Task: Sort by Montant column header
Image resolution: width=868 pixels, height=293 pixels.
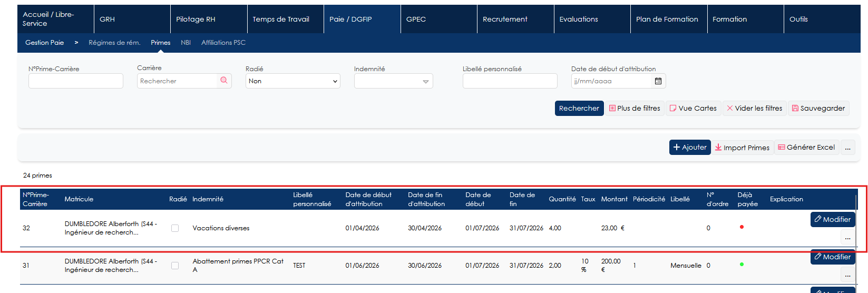Action: [614, 199]
